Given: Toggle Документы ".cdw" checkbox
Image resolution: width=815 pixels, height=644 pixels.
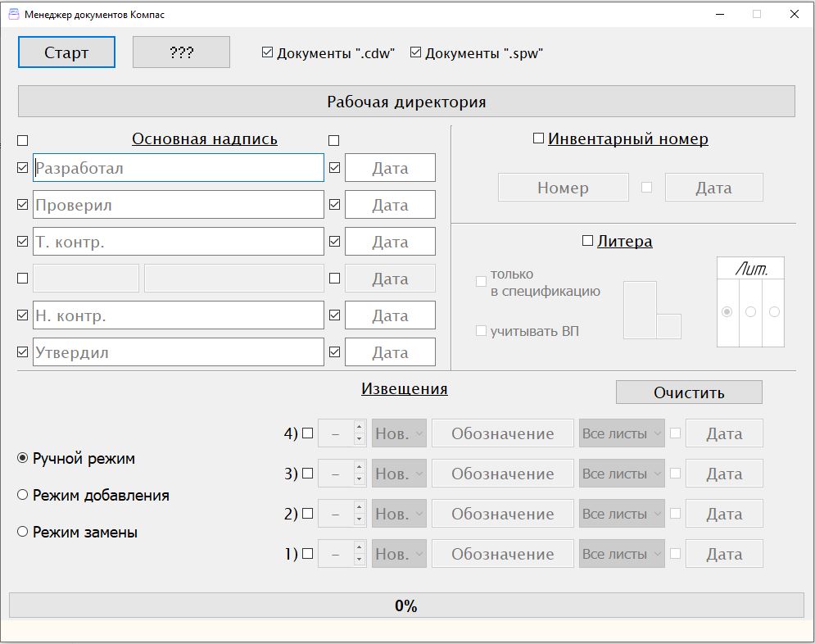Looking at the screenshot, I should coord(267,52).
